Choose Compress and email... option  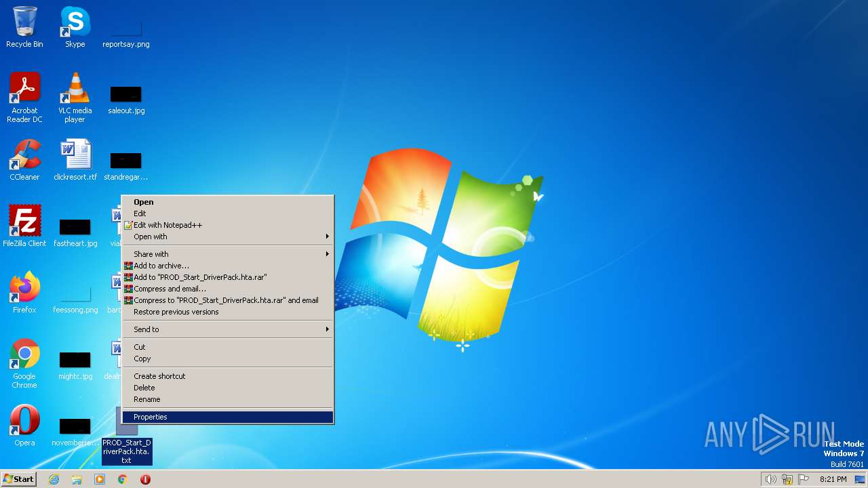228,289
